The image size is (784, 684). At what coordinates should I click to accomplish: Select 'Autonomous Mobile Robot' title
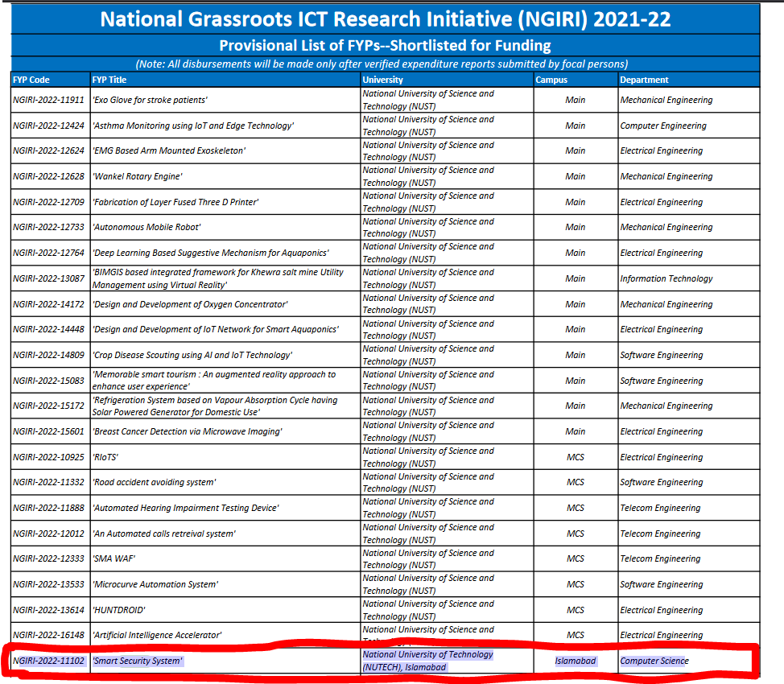(146, 227)
